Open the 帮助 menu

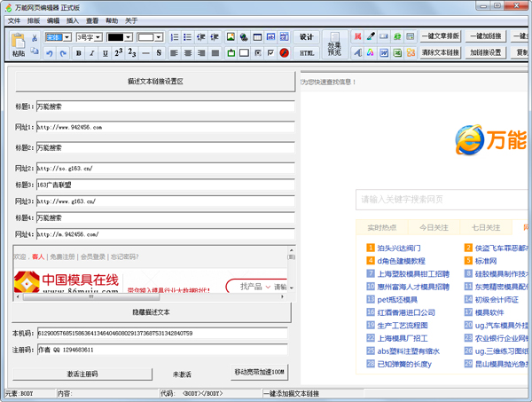(x=112, y=21)
